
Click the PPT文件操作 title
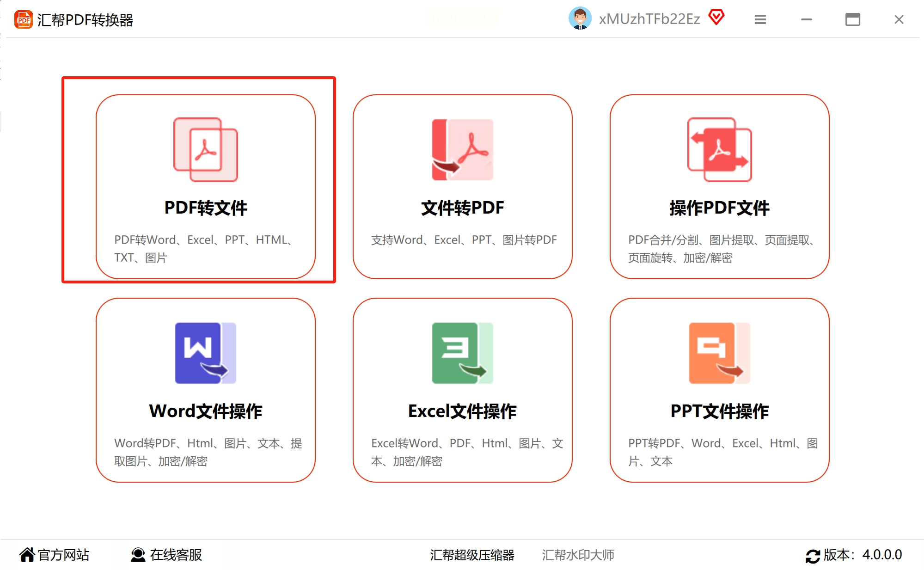719,411
